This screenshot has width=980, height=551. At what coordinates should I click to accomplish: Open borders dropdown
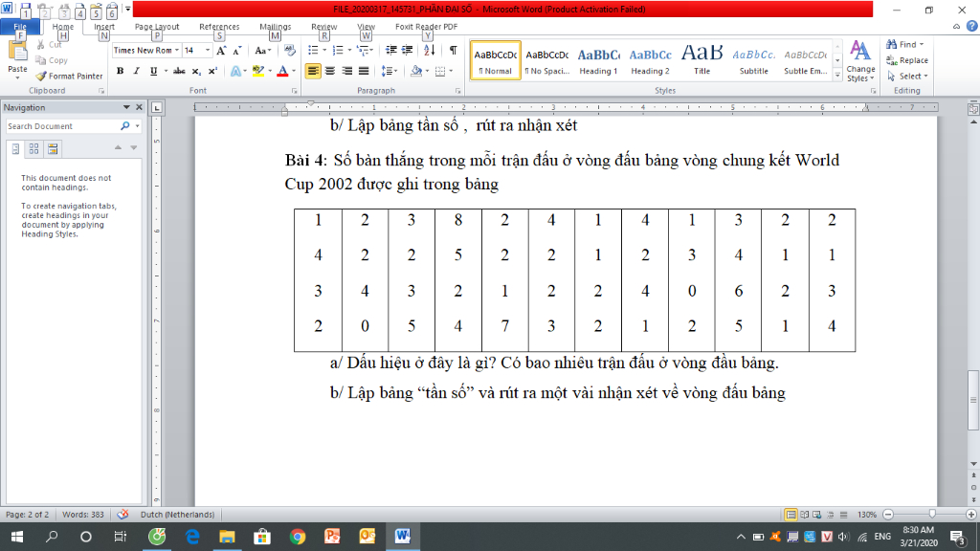click(451, 71)
